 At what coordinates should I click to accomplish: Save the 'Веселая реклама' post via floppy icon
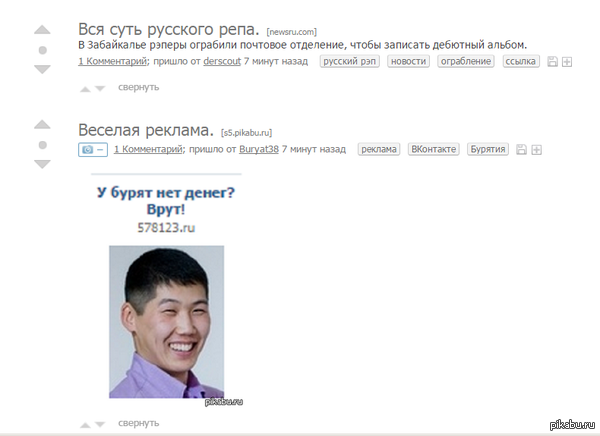click(x=521, y=150)
